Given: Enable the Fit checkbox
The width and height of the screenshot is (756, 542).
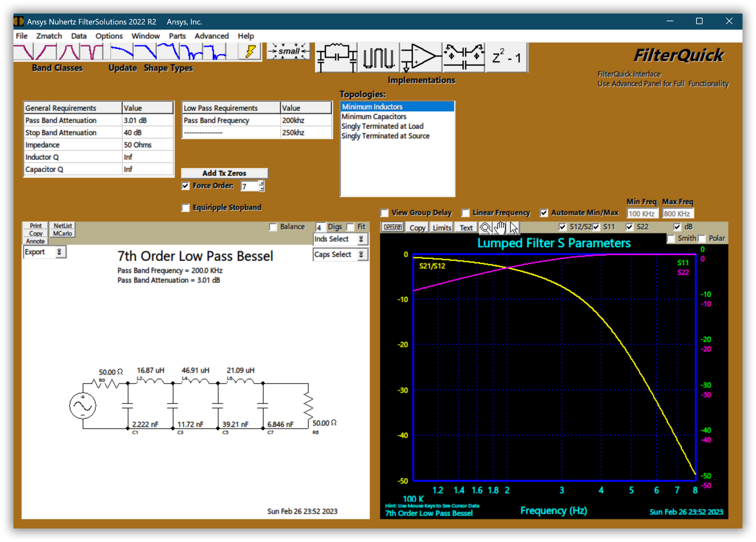Looking at the screenshot, I should click(350, 227).
